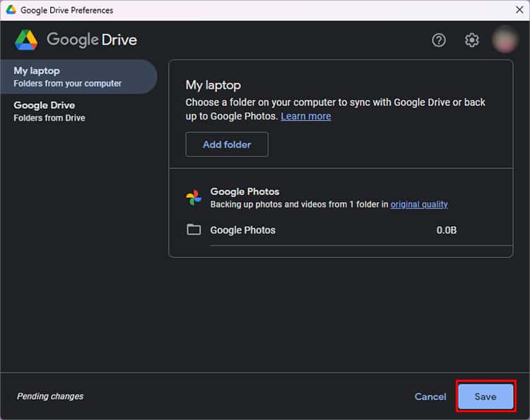Switch to Google Drive folders tab

pos(78,111)
